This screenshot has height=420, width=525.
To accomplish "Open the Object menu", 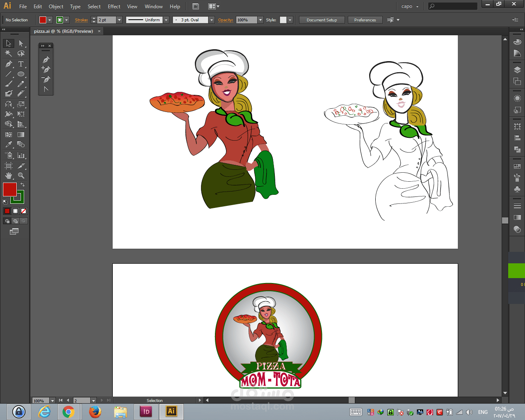I will coord(56,7).
